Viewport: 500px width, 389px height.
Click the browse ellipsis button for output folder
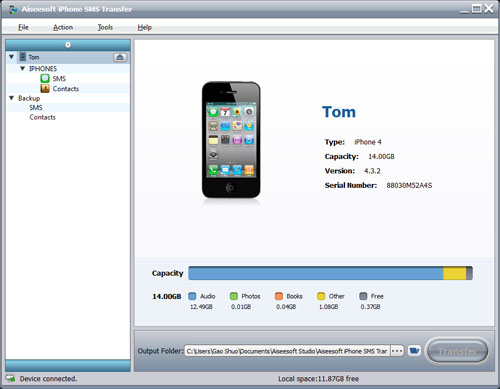tap(397, 351)
